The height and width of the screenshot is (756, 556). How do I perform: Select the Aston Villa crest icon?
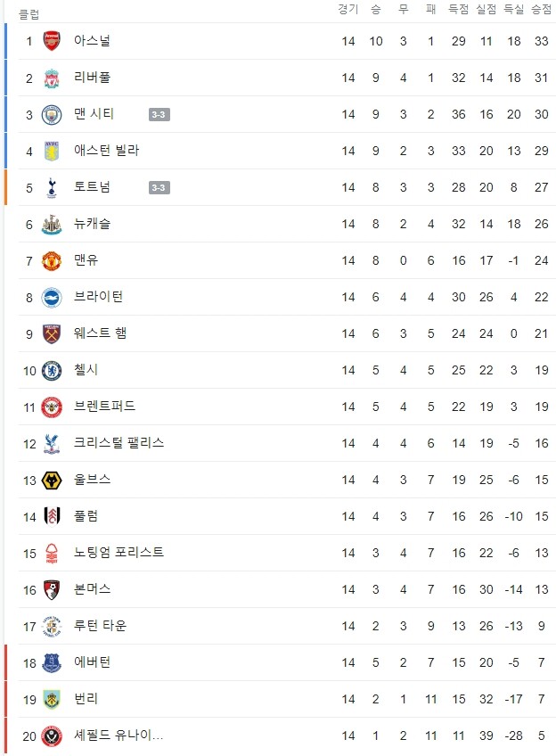pyautogui.click(x=52, y=151)
